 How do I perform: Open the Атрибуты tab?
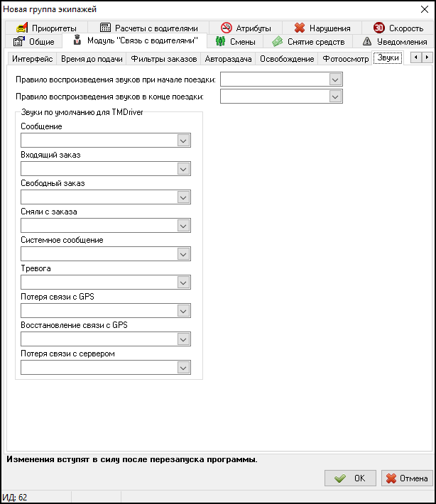tap(246, 28)
